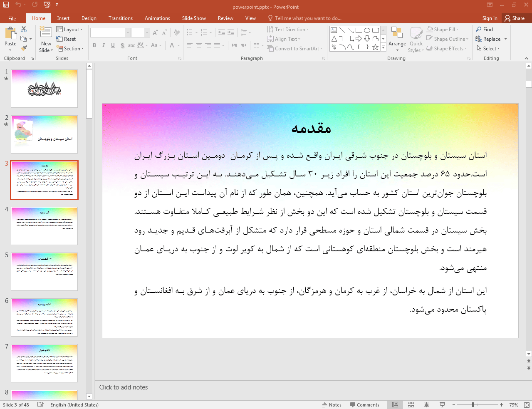Decrease font size with the small A icon
Screen dimensions: 532x409
tap(164, 32)
